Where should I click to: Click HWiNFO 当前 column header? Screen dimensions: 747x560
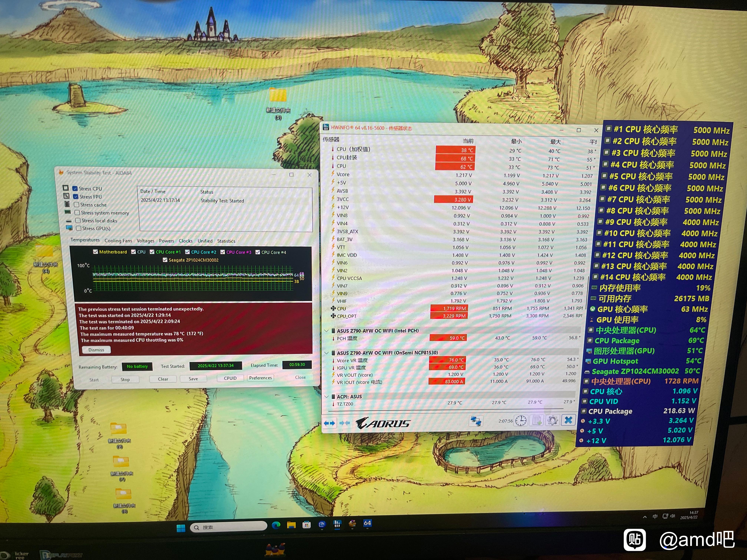point(468,141)
